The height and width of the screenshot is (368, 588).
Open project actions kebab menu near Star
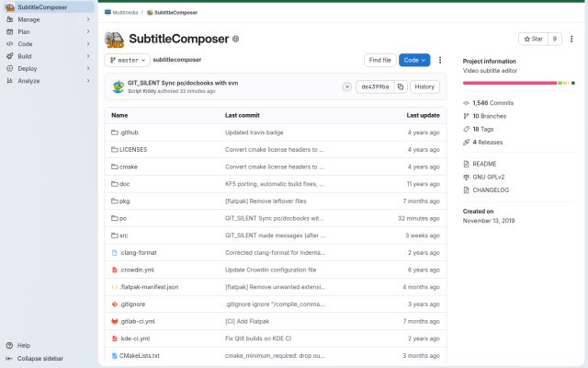[571, 39]
